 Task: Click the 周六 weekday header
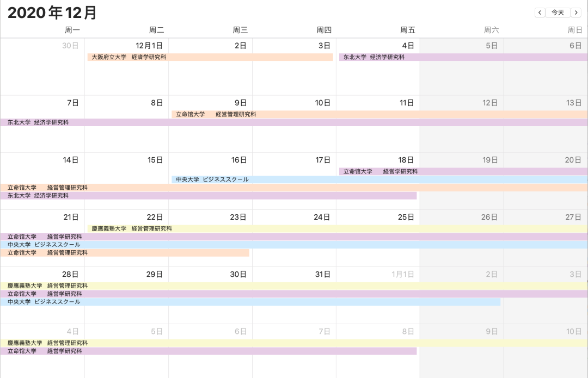pos(492,30)
